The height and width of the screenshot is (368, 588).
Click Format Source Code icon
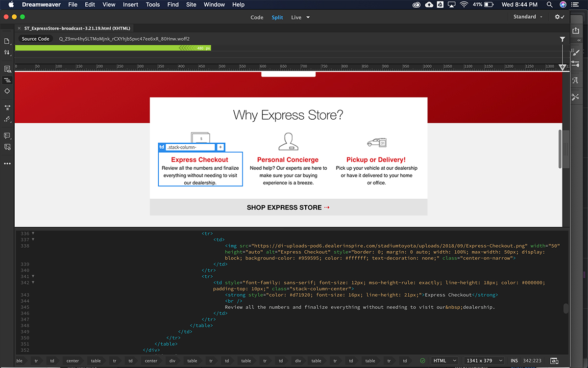point(7,119)
